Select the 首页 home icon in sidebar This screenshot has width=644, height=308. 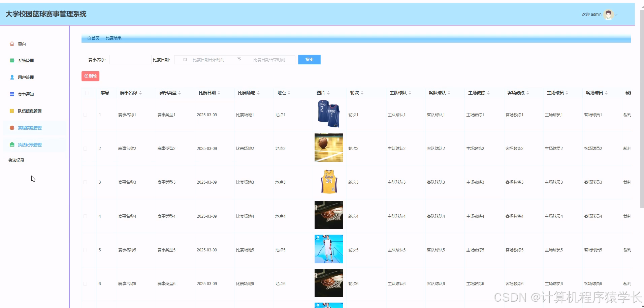tap(12, 43)
